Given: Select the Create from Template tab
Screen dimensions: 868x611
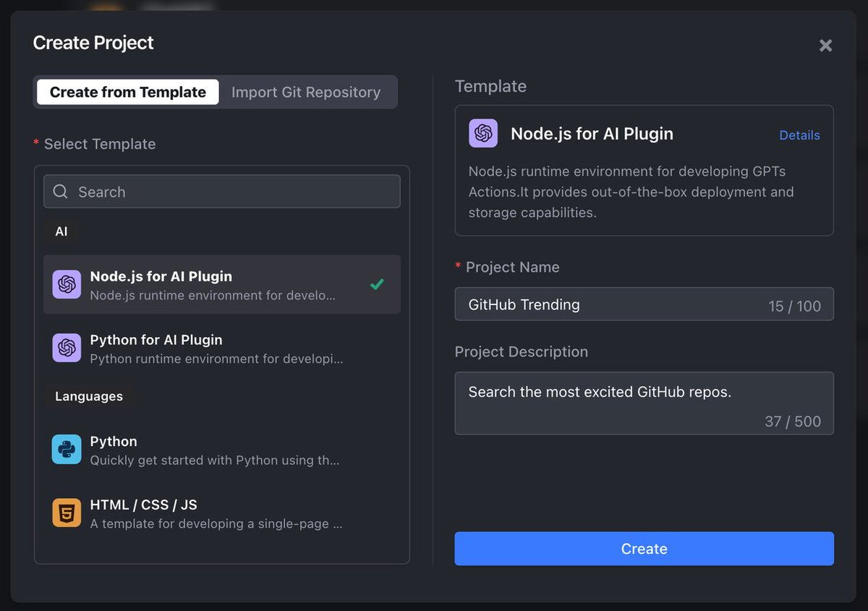Looking at the screenshot, I should point(128,93).
